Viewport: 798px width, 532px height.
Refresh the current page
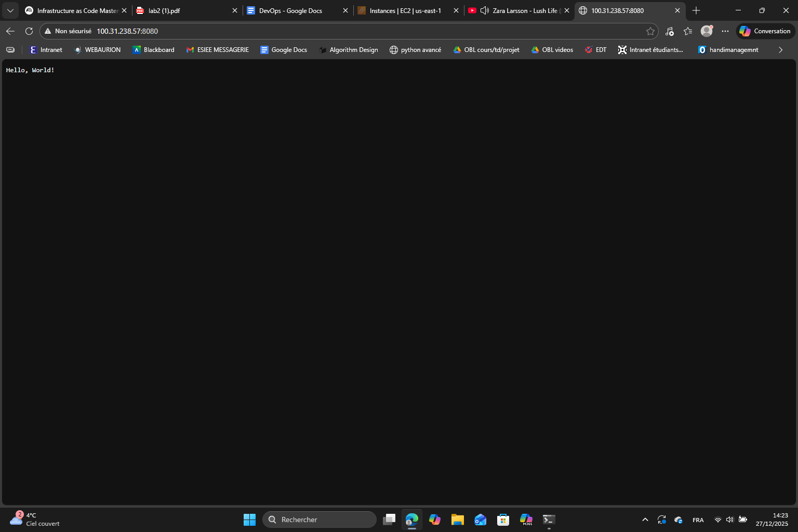pos(29,31)
